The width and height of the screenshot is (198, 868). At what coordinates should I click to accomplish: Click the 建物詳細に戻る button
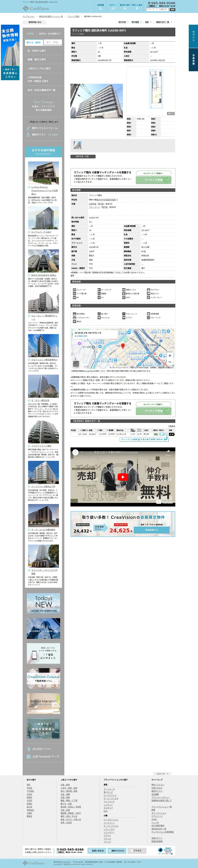tap(34, 22)
